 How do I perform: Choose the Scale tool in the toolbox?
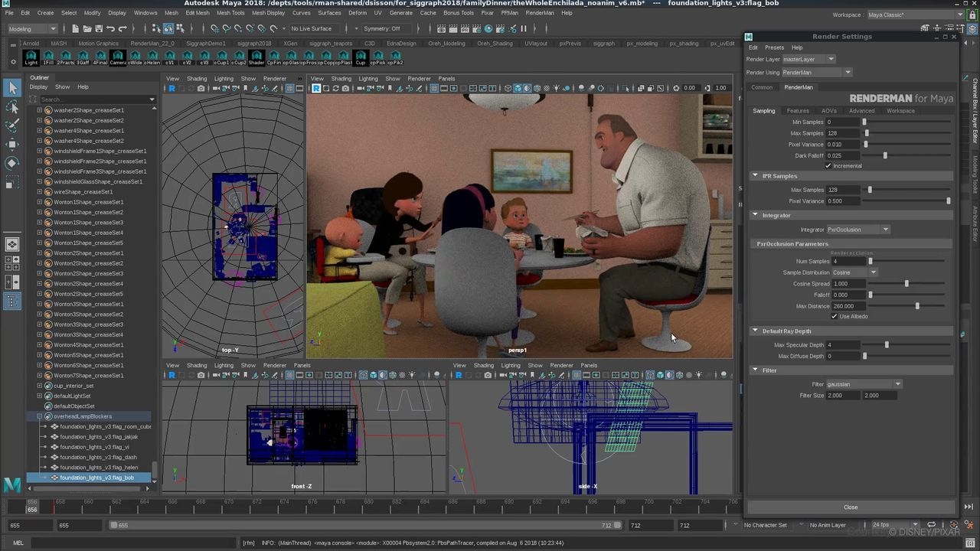click(12, 181)
